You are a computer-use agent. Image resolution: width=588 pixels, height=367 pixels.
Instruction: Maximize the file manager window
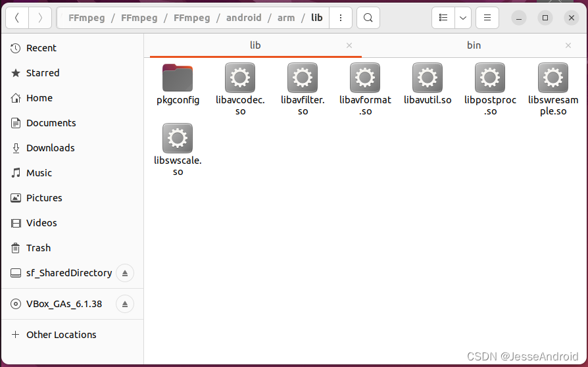545,18
